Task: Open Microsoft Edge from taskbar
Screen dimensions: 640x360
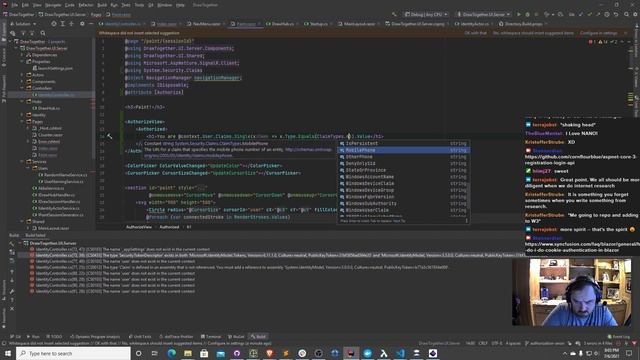Action: point(171,353)
